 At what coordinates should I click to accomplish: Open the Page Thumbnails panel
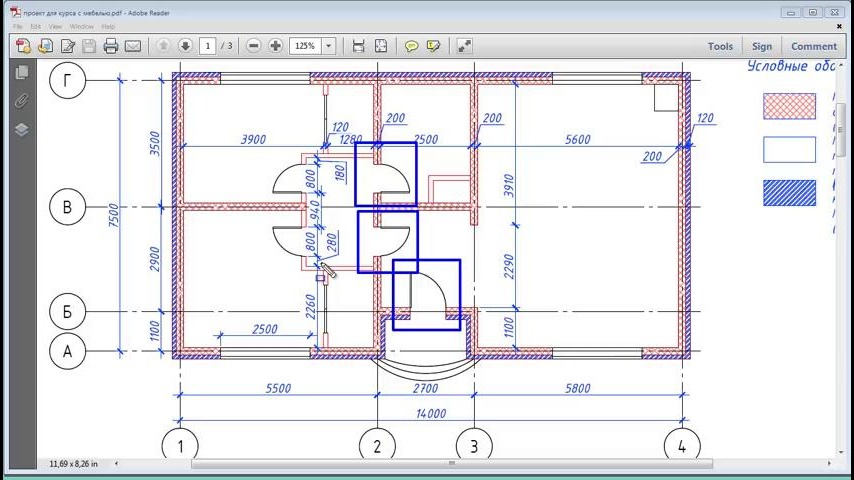pos(21,72)
